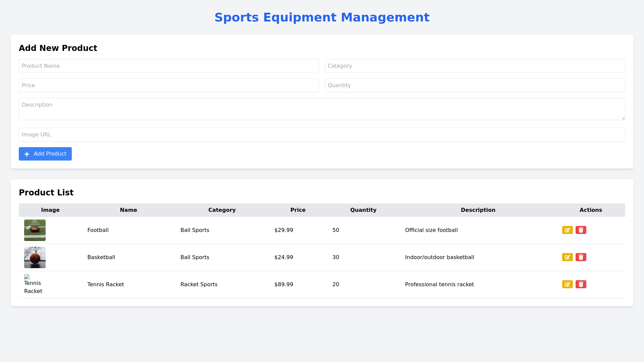Focus the Price input field
Viewport: 644px width, 362px height.
coord(169,85)
